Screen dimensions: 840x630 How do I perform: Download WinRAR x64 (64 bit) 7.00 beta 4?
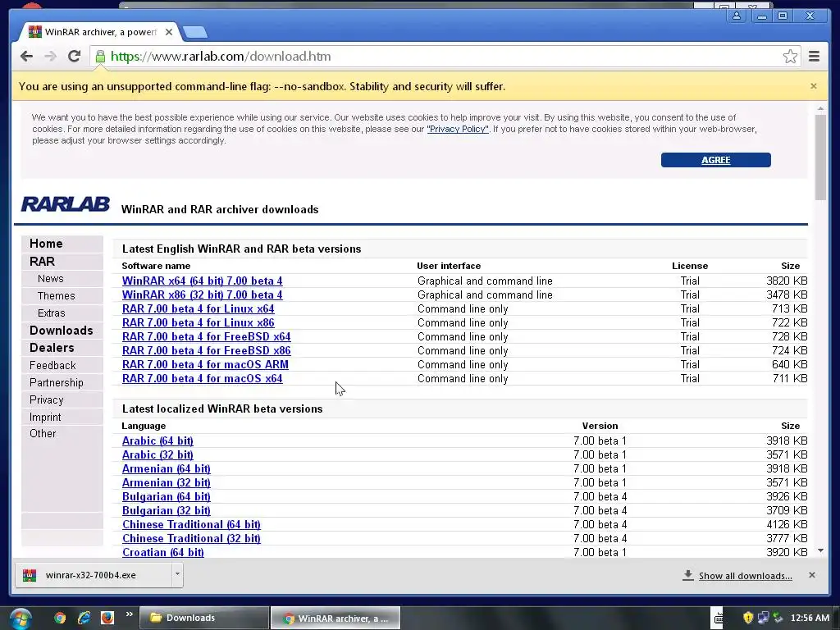(202, 281)
